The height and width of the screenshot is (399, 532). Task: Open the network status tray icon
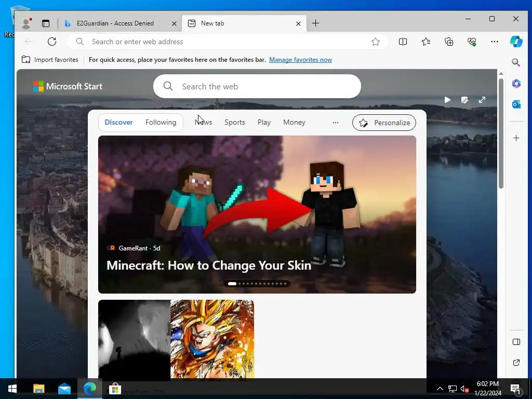453,389
